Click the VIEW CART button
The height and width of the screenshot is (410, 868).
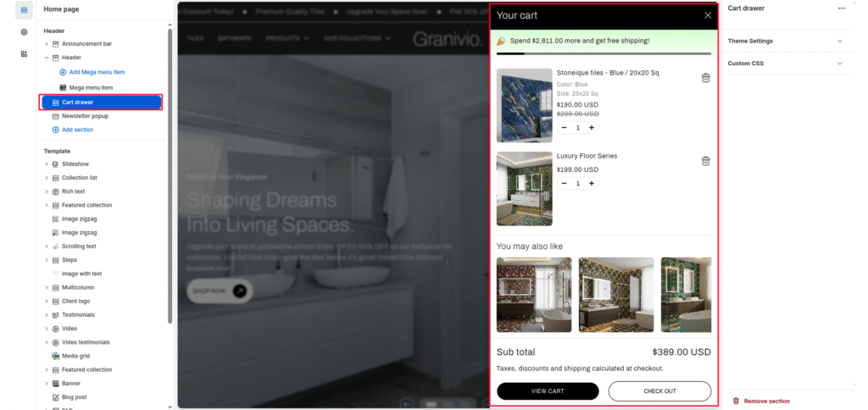548,391
